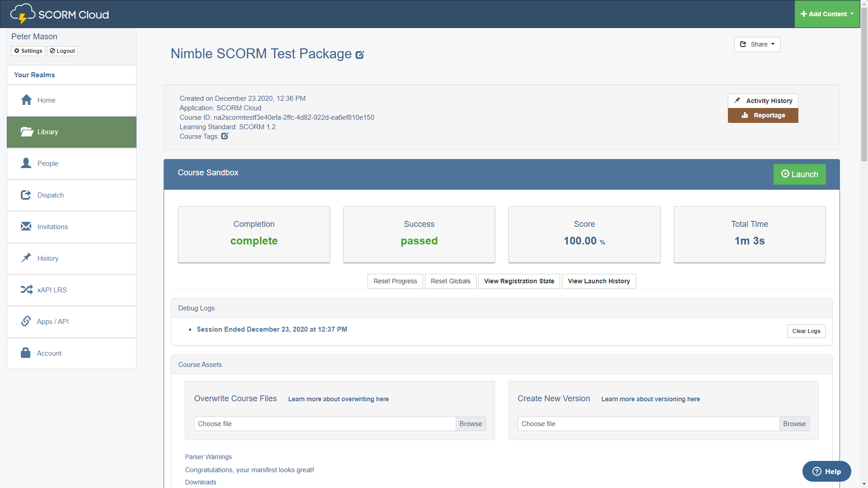This screenshot has width=868, height=488.
Task: Click the Success passed card
Action: [x=419, y=234]
